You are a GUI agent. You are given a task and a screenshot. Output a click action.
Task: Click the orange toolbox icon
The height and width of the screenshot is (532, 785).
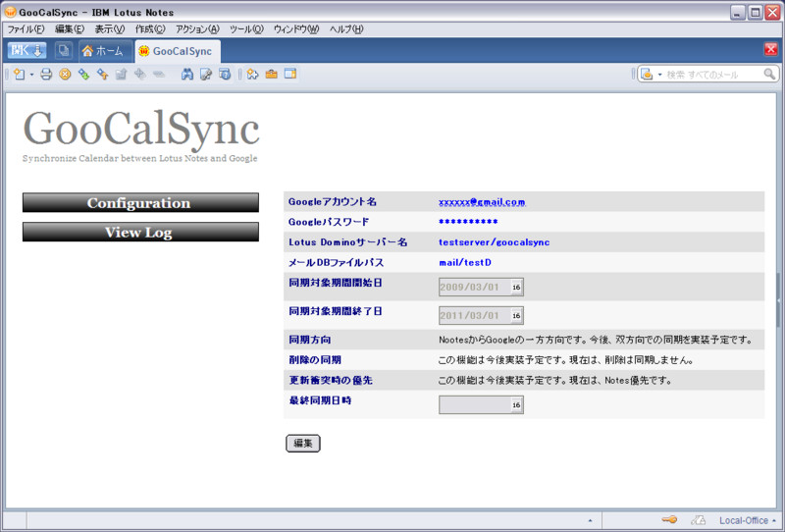coord(272,75)
